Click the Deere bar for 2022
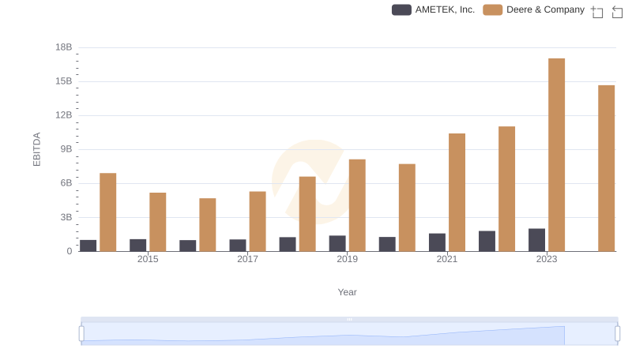Image resolution: width=632 pixels, height=364 pixels. click(506, 189)
